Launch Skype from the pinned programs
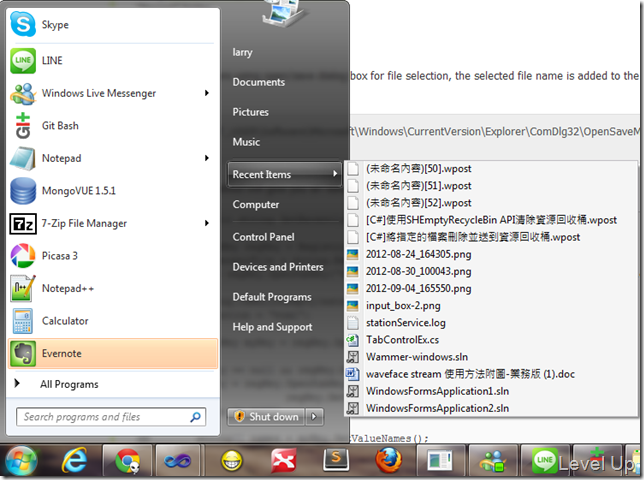The height and width of the screenshot is (480, 644). 113,25
